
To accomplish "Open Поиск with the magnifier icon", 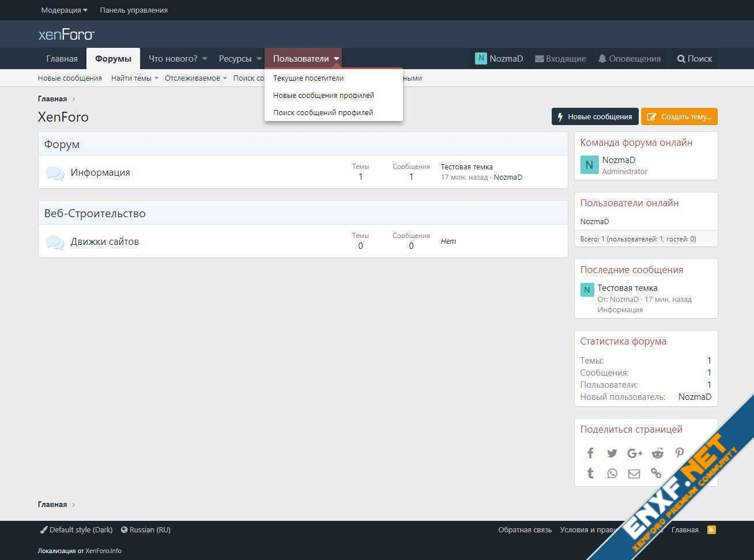I will 695,59.
